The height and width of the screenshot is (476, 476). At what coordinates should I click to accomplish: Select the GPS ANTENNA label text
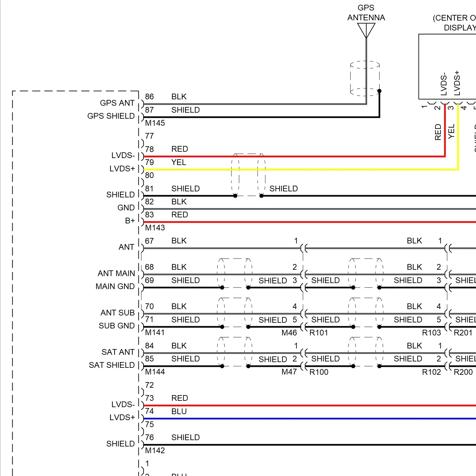366,13
